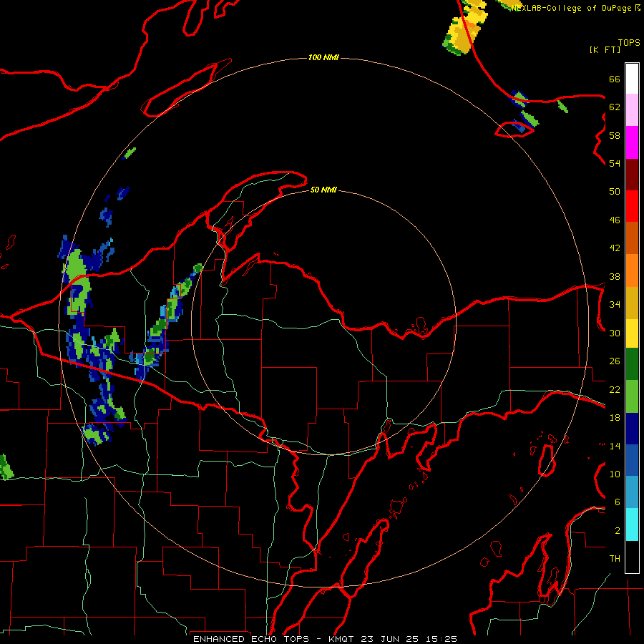Click the bright red 46-50 legend swatch
The height and width of the screenshot is (644, 644).
tap(632, 206)
